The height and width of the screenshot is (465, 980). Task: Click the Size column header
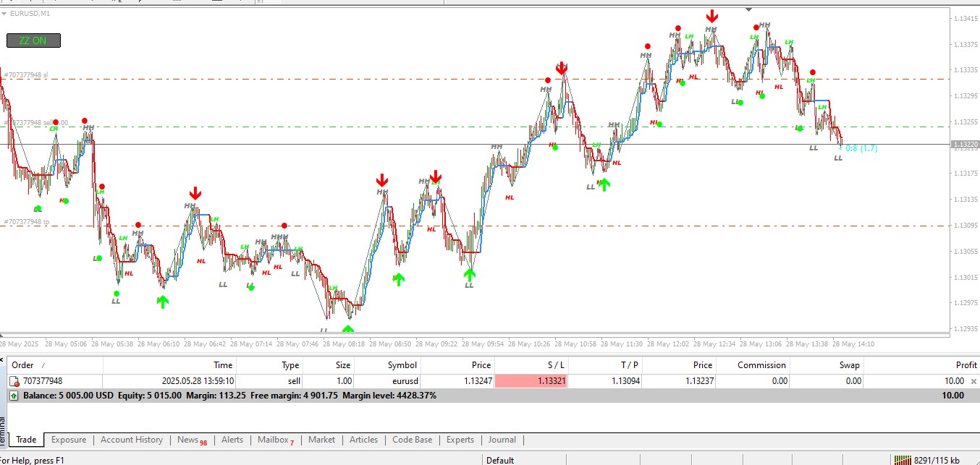[328, 365]
